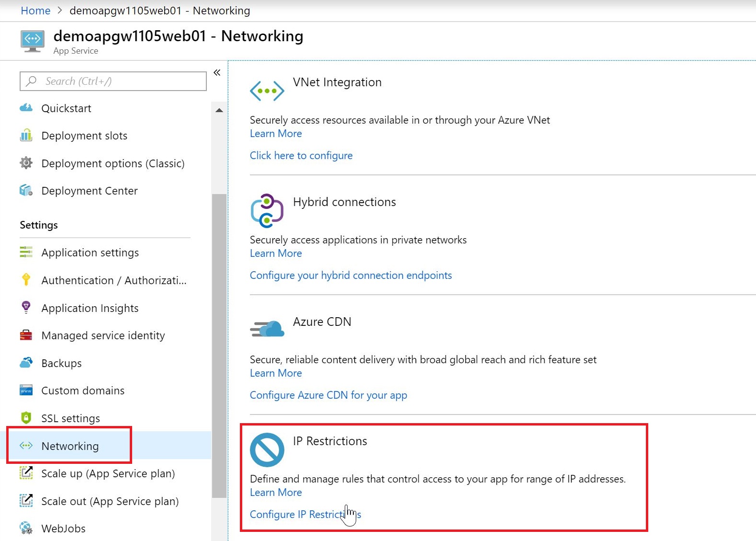756x541 pixels.
Task: Click Learn More under Hybrid connections
Action: [x=276, y=253]
